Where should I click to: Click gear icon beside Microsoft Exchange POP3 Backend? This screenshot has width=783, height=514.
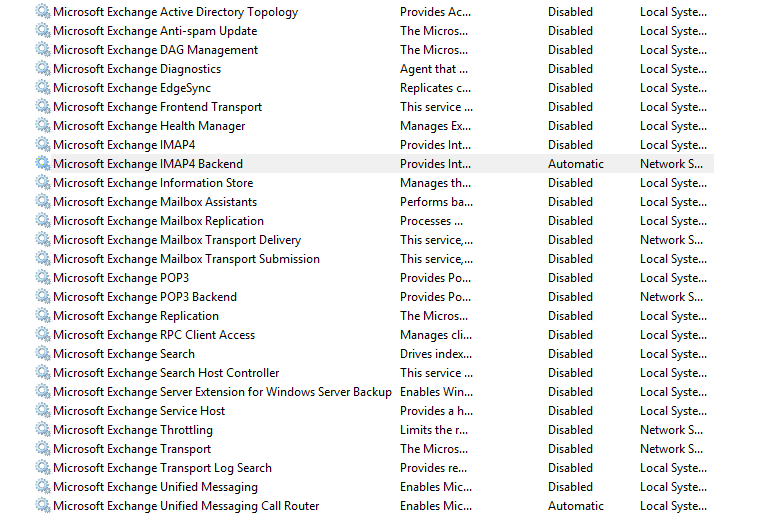coord(42,297)
